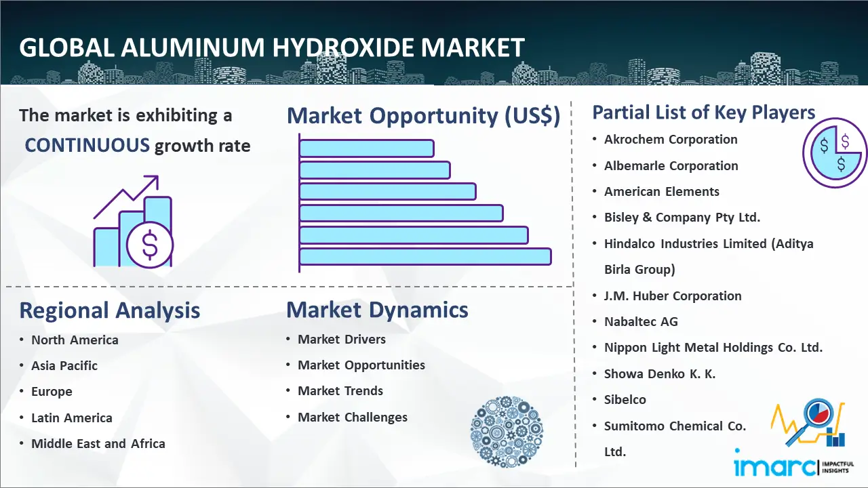This screenshot has width=868, height=488.
Task: Click the word CONTINUOUS in growth statement
Action: [87, 145]
